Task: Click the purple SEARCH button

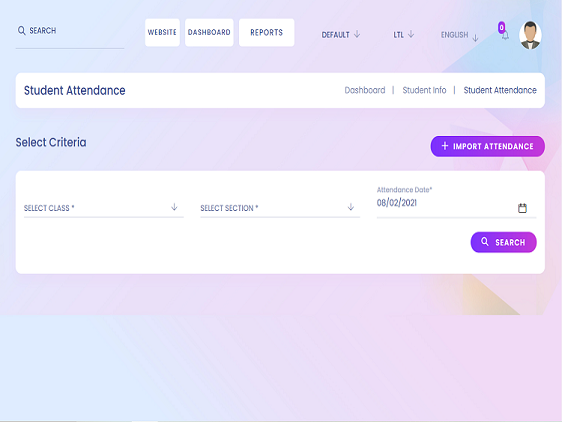Action: pos(504,242)
